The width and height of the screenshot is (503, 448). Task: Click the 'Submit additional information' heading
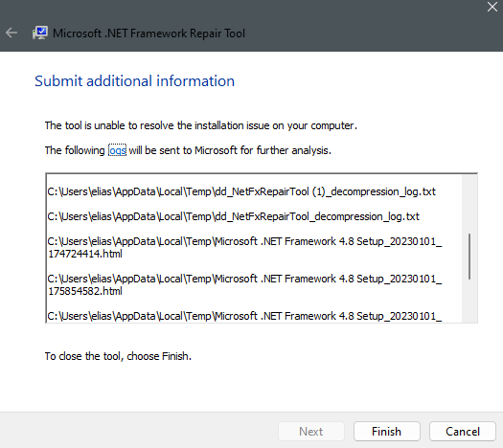[135, 81]
